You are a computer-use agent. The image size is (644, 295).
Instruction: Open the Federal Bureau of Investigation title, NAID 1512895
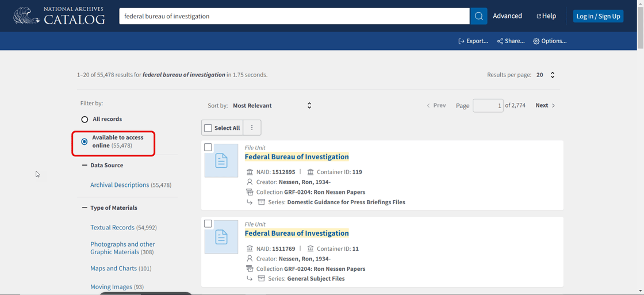(297, 156)
